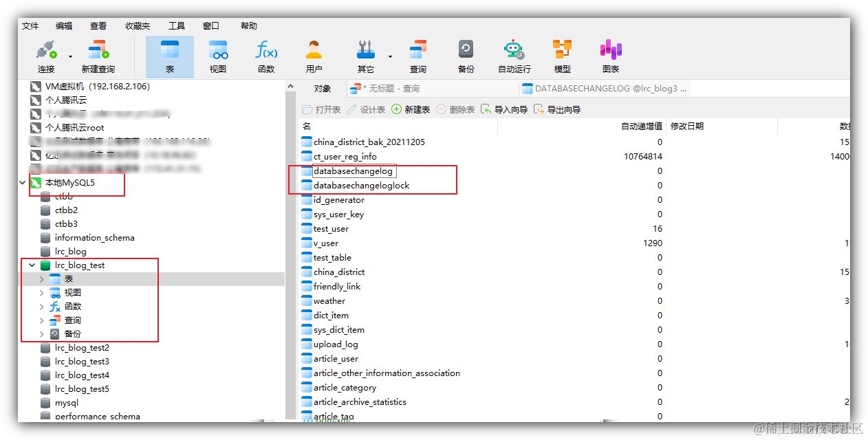
Task: Select the 表 tables toolbar icon
Action: (x=169, y=57)
